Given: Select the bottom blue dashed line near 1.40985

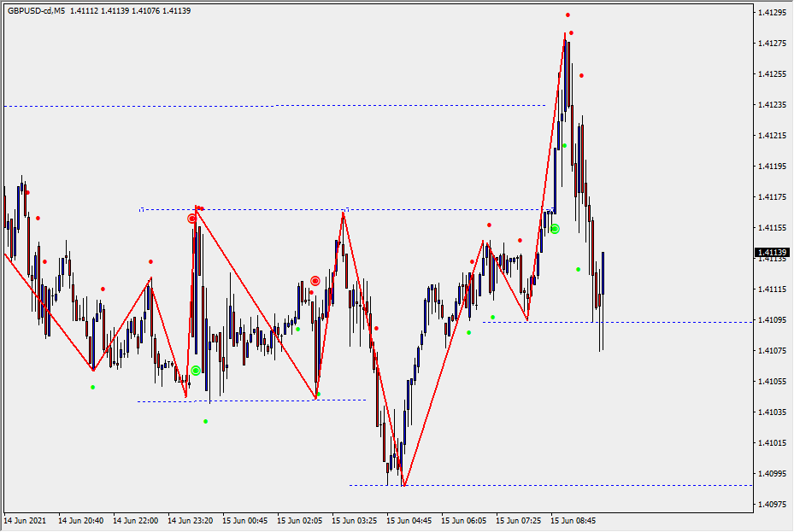Looking at the screenshot, I should coord(556,485).
